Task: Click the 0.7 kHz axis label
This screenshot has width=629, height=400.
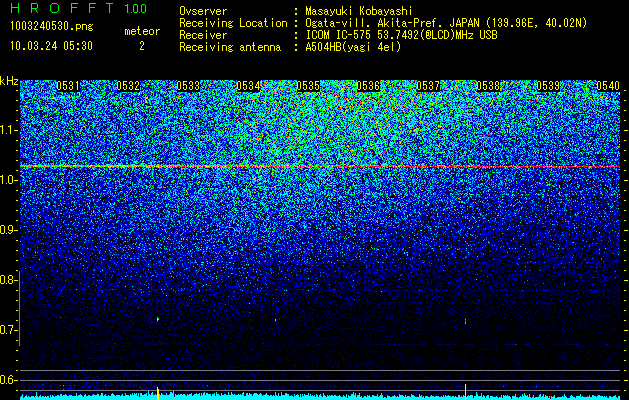Action: (x=7, y=330)
